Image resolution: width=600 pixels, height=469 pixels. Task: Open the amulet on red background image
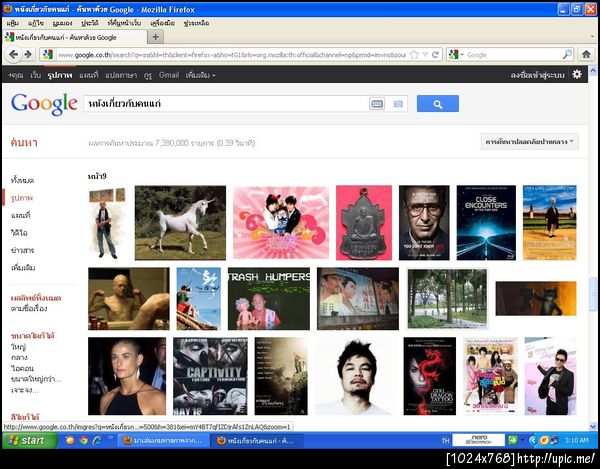pos(364,223)
